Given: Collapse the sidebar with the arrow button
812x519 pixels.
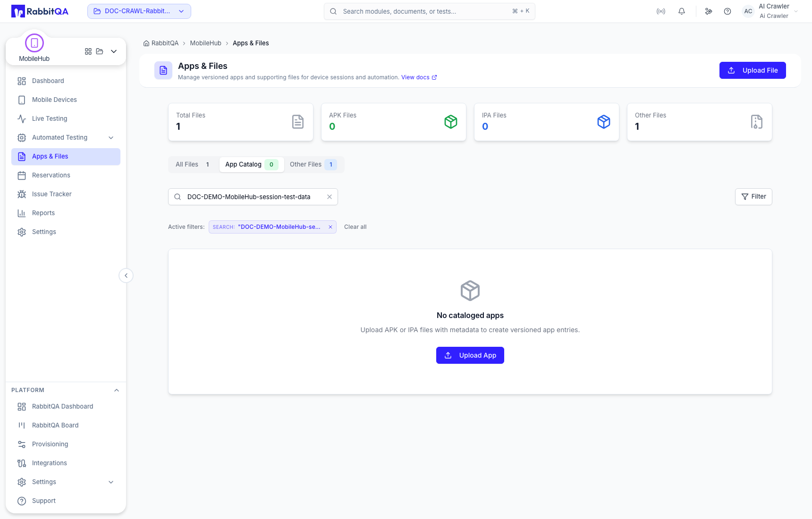Looking at the screenshot, I should [x=126, y=276].
